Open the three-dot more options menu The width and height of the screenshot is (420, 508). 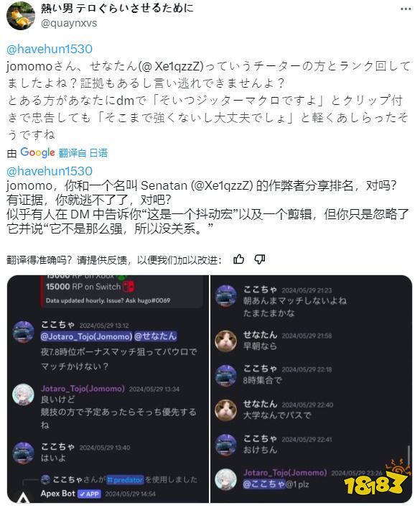(x=406, y=9)
